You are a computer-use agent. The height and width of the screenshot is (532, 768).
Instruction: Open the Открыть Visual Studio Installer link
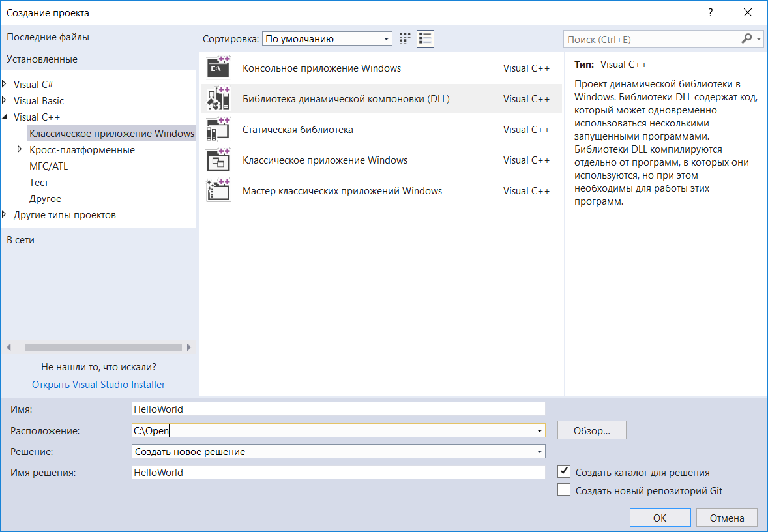coord(98,385)
